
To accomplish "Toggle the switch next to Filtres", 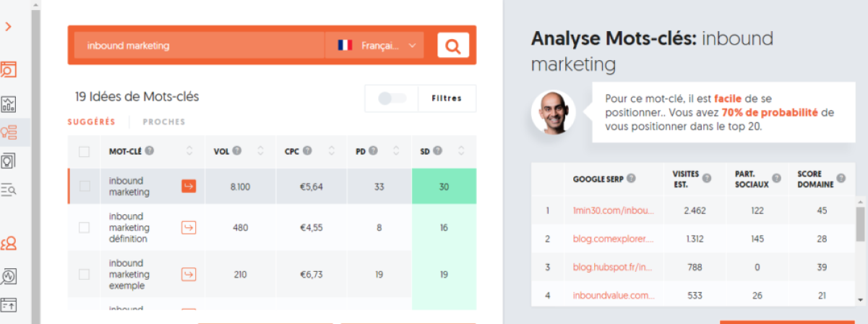I will click(x=392, y=98).
